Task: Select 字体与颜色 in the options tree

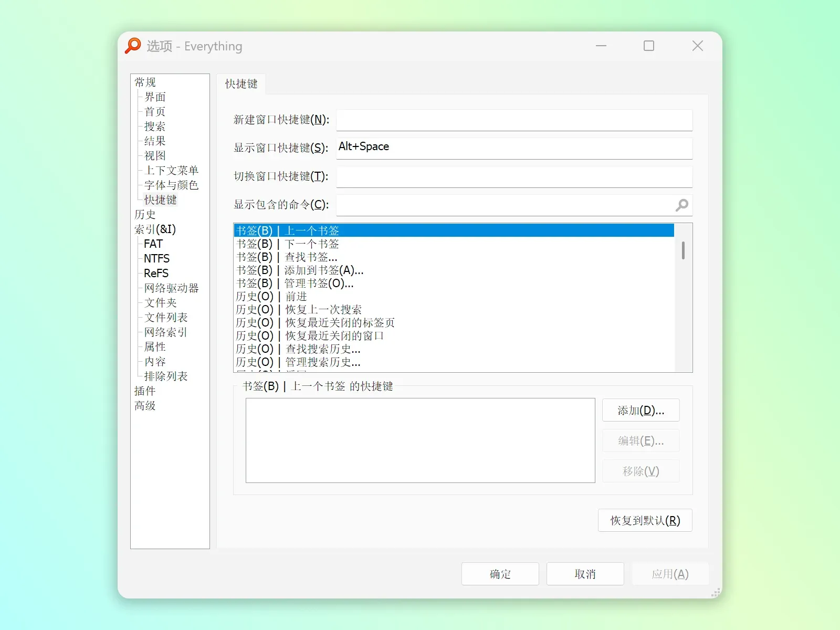Action: [x=171, y=185]
